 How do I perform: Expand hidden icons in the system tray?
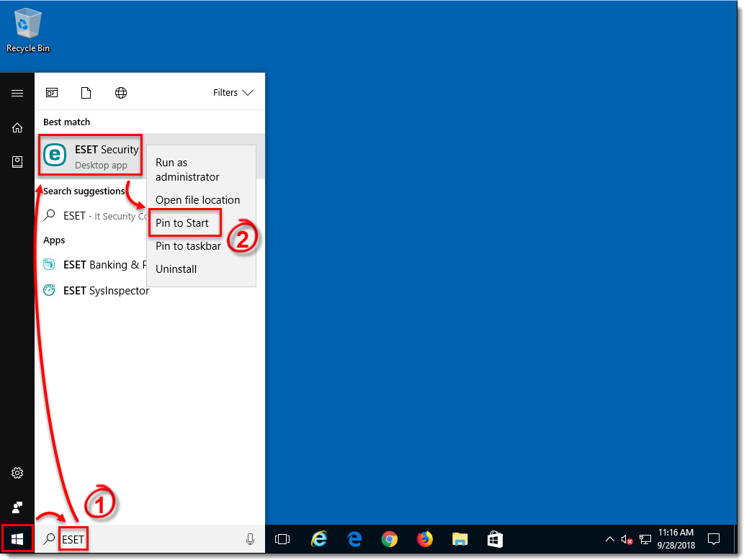pyautogui.click(x=609, y=538)
